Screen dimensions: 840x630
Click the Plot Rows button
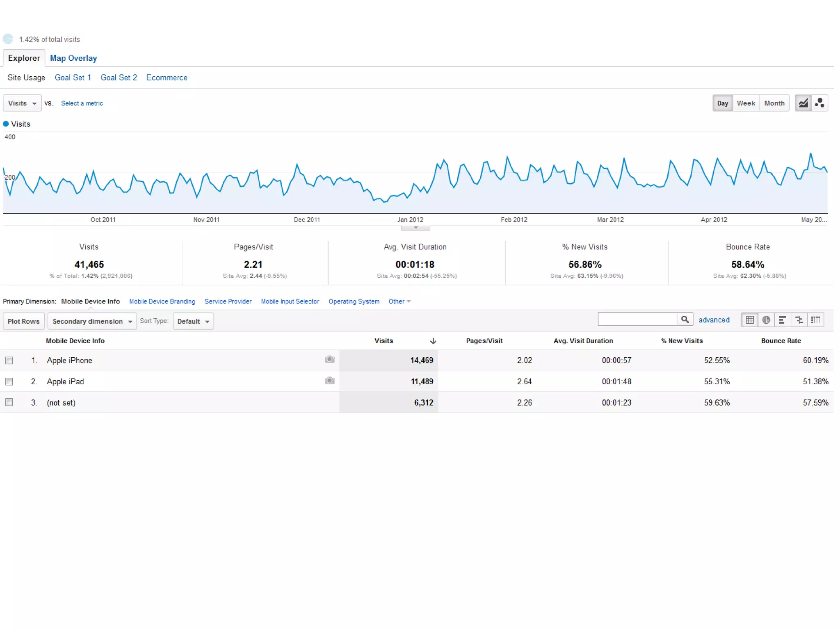click(23, 321)
